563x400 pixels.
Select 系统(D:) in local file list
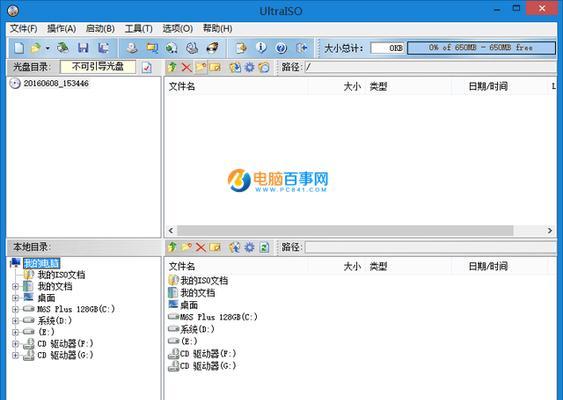(x=197, y=329)
